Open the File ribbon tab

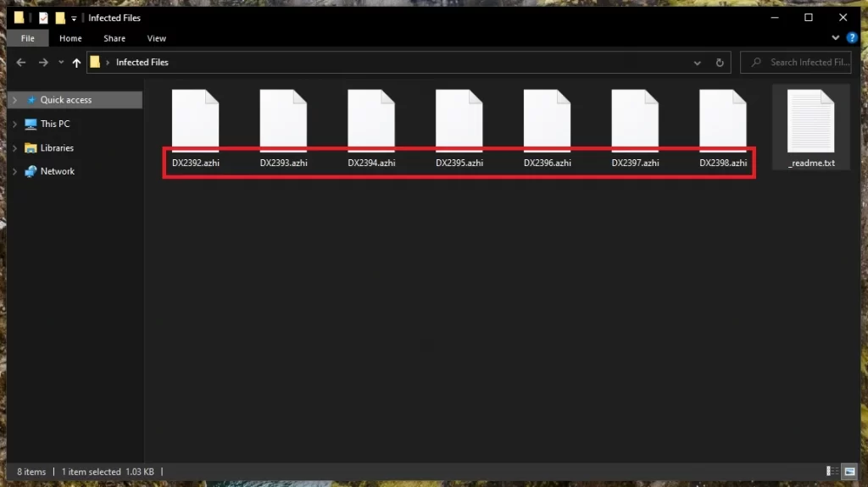tap(28, 38)
